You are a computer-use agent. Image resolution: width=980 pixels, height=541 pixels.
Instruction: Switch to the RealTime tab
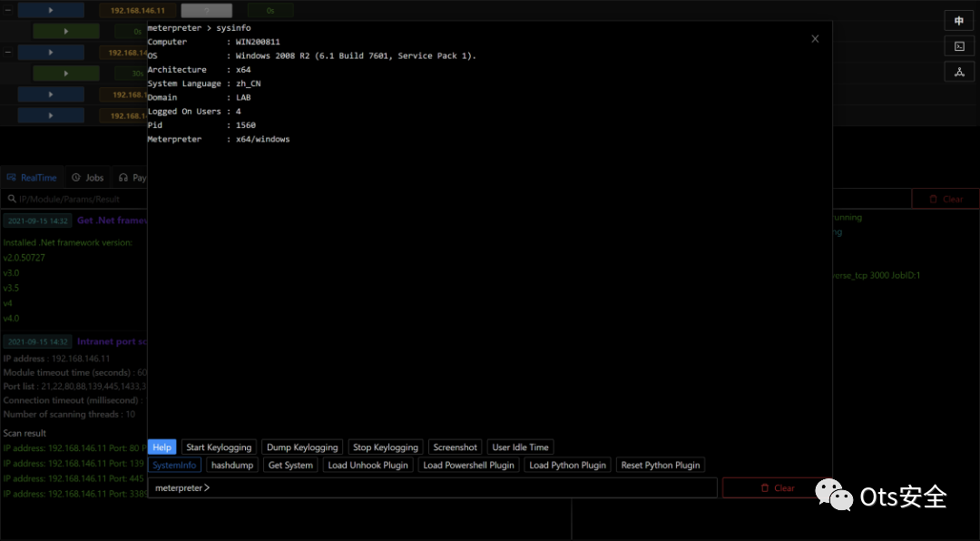[32, 178]
